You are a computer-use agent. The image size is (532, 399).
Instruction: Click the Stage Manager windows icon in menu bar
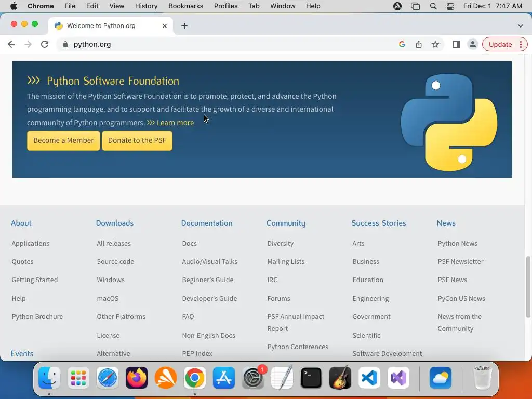pyautogui.click(x=415, y=6)
